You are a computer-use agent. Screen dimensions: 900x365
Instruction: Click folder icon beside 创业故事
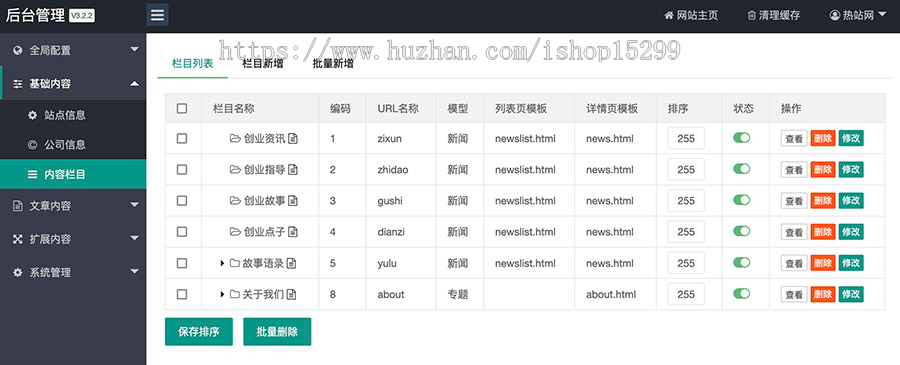[235, 200]
